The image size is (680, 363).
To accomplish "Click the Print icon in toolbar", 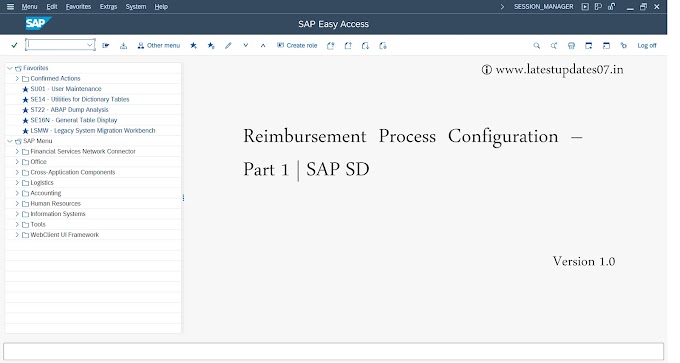I will (x=571, y=46).
